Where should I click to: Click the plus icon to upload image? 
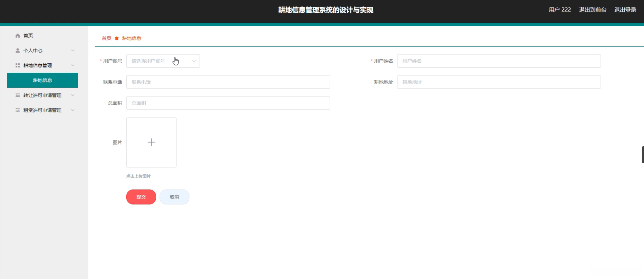coord(151,142)
